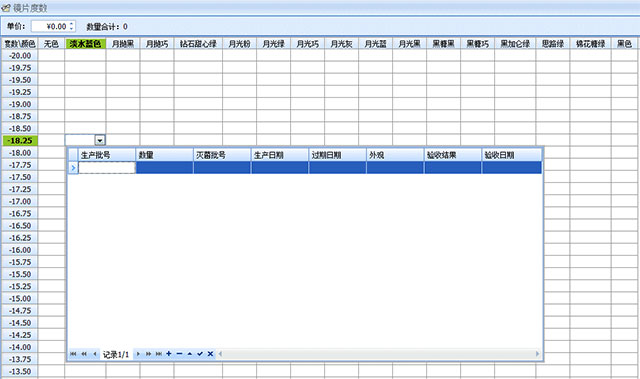This screenshot has height=379, width=640.
Task: Click the 镜片度数 window title icon
Action: pos(6,8)
